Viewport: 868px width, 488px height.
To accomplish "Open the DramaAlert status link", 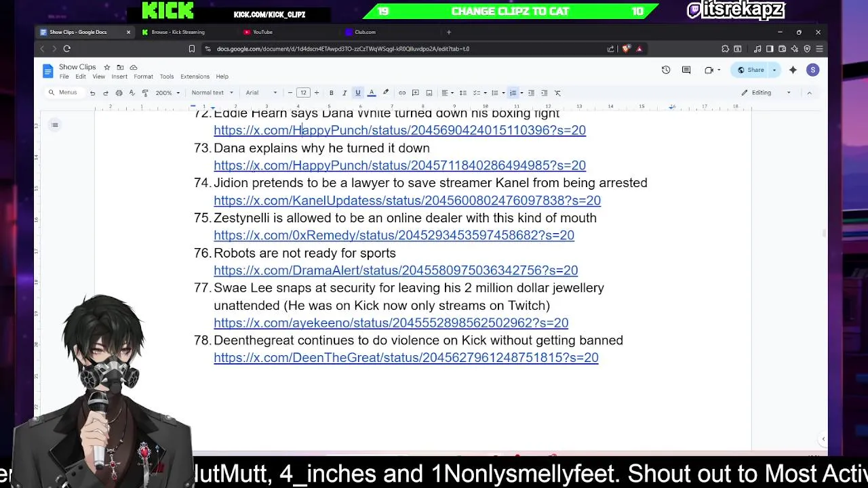I will coord(396,270).
